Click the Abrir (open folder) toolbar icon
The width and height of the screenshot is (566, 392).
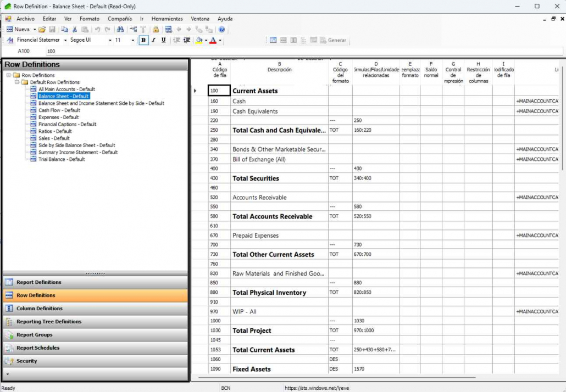pos(43,29)
